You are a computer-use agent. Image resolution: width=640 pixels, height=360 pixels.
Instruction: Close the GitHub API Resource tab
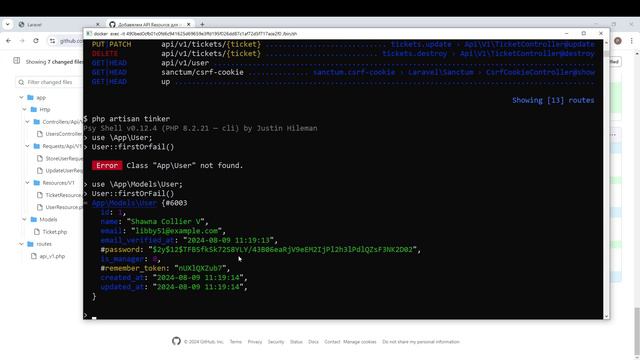tap(189, 24)
